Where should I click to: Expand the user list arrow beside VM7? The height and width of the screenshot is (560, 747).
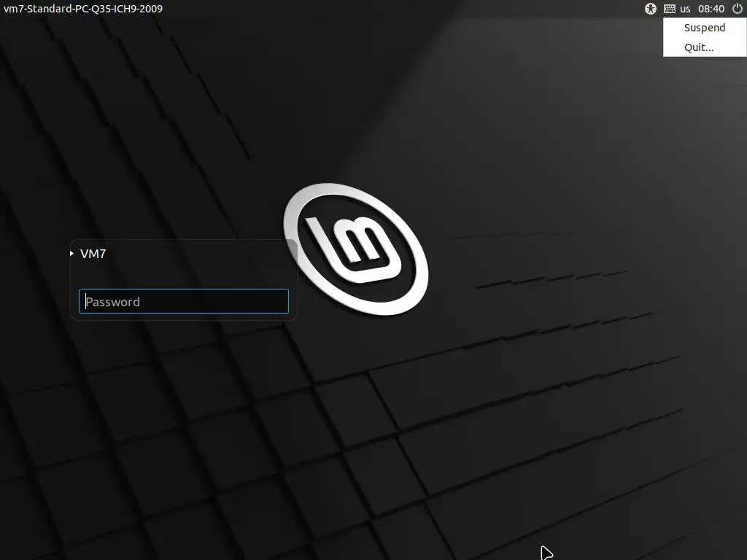point(71,253)
